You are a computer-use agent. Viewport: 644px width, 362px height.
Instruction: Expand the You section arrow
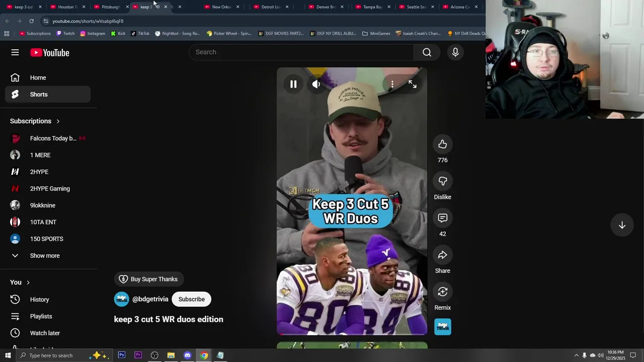coord(28,283)
